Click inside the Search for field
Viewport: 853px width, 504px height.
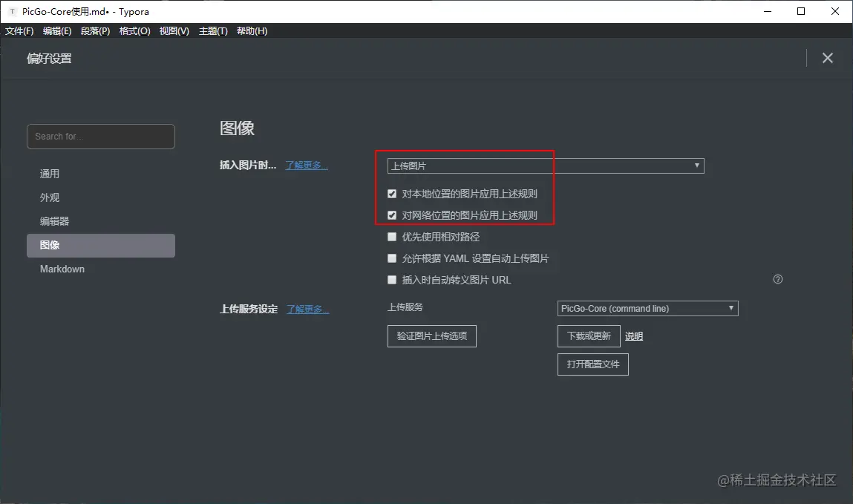tap(100, 136)
